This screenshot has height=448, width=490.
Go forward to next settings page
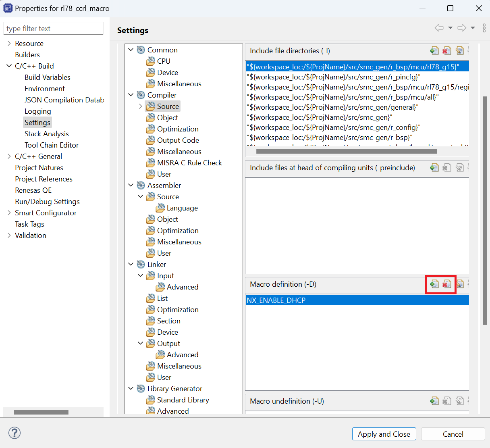click(x=462, y=28)
